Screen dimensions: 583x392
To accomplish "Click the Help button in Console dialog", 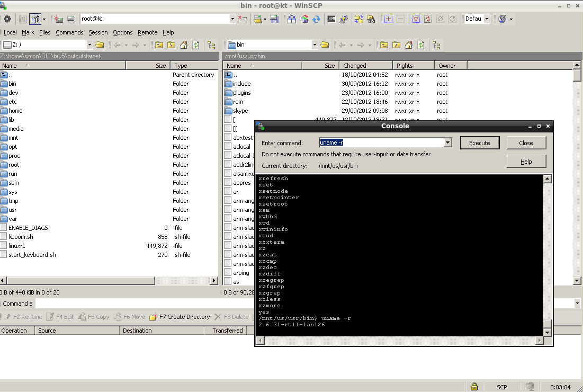I will (x=526, y=162).
